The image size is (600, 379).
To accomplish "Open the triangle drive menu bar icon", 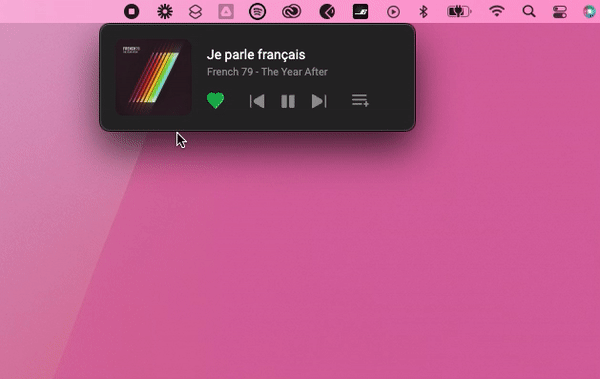I will (226, 11).
